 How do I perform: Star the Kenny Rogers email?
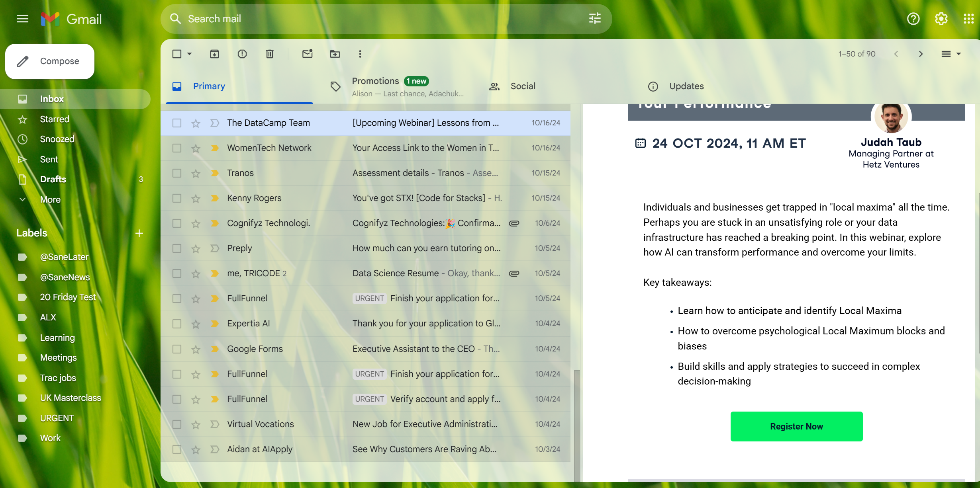pyautogui.click(x=196, y=198)
